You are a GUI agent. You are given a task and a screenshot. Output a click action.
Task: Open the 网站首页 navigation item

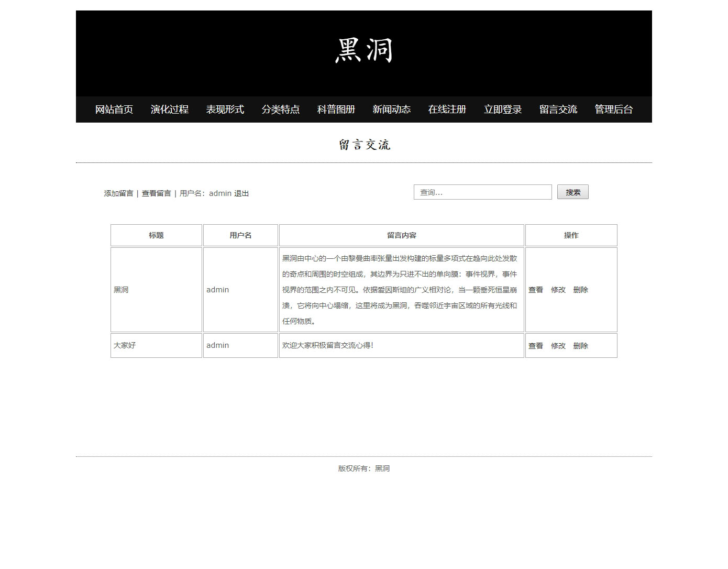tap(114, 110)
